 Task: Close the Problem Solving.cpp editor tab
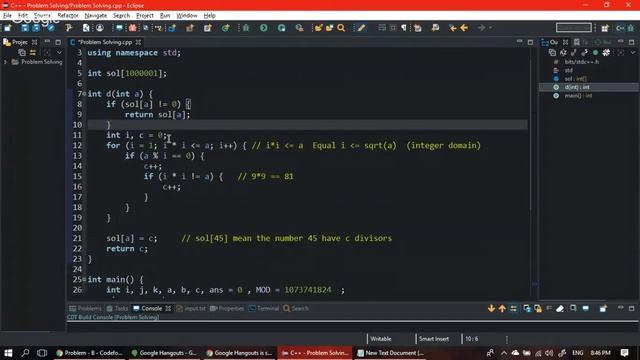click(138, 42)
